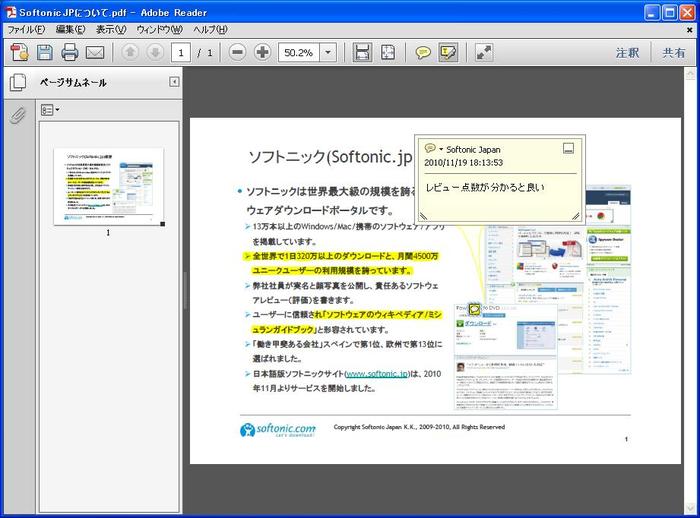Print the document via printer icon

click(x=70, y=52)
